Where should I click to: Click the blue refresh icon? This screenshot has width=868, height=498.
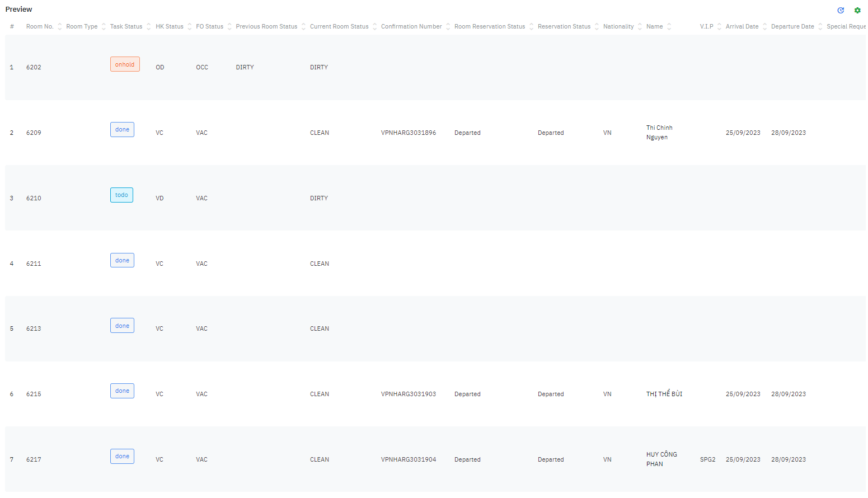pos(841,10)
